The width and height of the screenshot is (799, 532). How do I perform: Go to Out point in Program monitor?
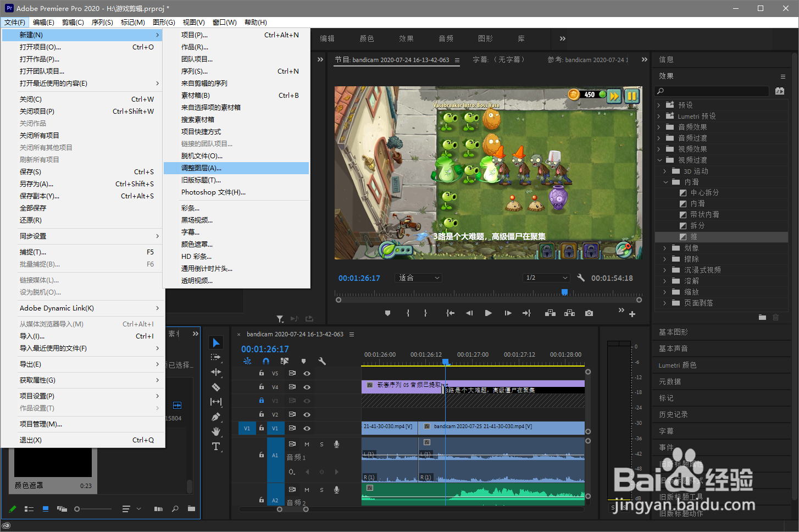point(526,313)
